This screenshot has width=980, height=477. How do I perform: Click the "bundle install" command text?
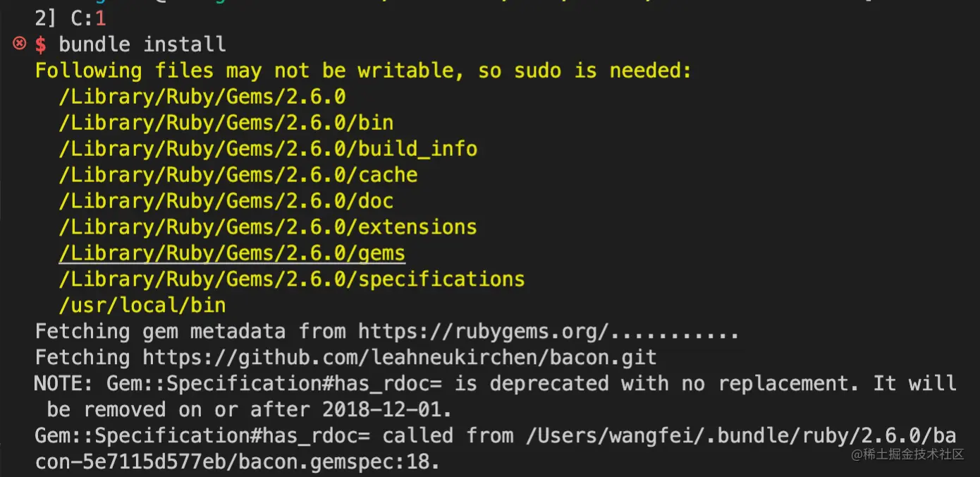[x=142, y=44]
